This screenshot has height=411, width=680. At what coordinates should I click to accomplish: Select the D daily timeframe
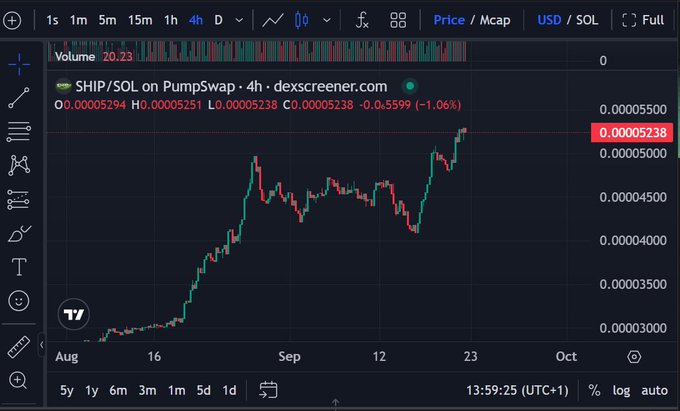coord(219,20)
